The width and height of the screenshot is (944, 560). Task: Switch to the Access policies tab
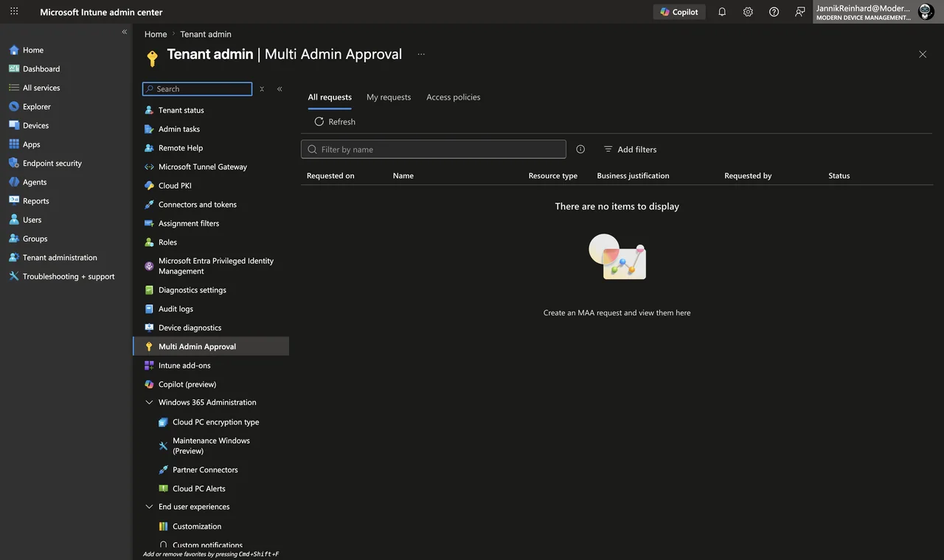point(454,97)
